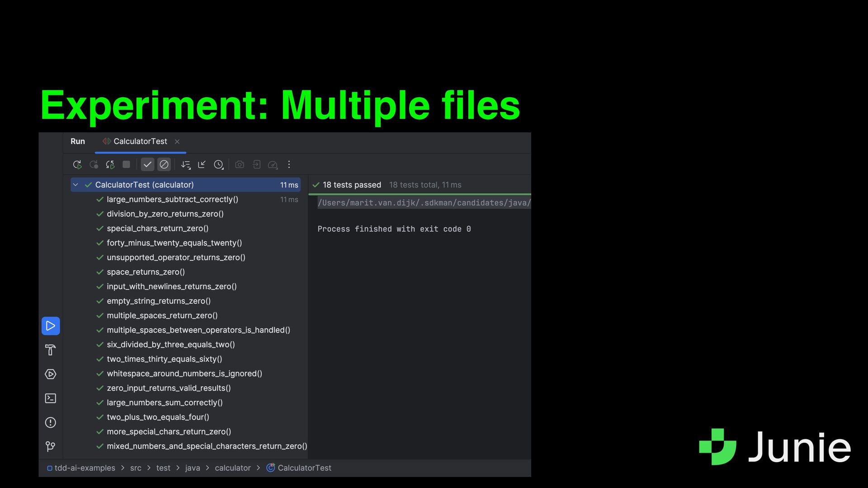Close the CalculatorTest run tab

(x=177, y=142)
